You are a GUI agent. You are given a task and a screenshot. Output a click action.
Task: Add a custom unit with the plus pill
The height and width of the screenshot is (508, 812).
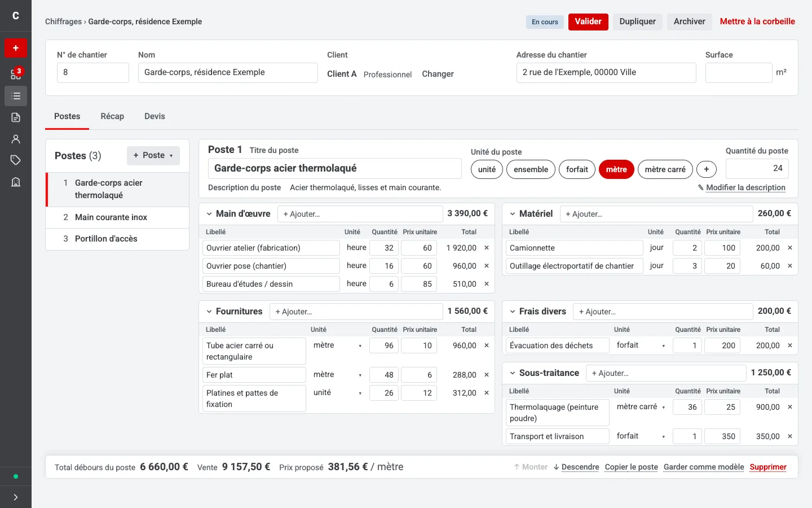[707, 169]
